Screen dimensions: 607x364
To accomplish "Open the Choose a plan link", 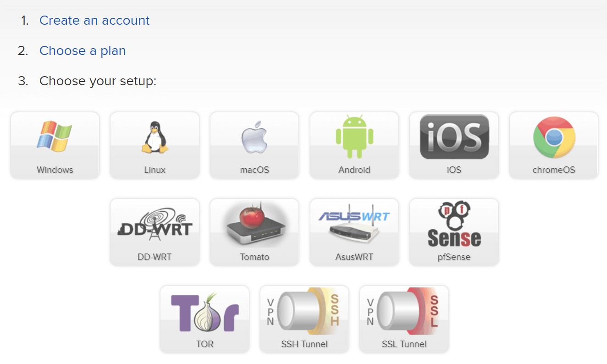I will pos(83,51).
